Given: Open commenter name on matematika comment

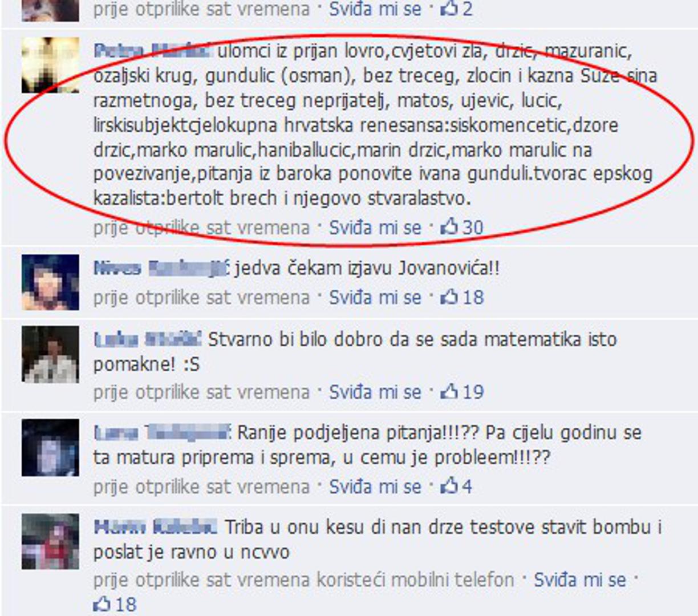Looking at the screenshot, I should click(x=148, y=339).
